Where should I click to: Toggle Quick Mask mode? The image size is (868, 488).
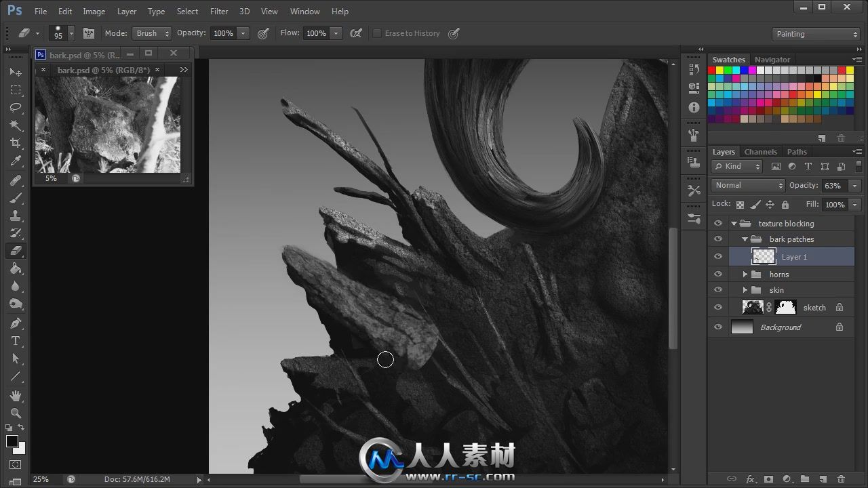click(x=16, y=465)
